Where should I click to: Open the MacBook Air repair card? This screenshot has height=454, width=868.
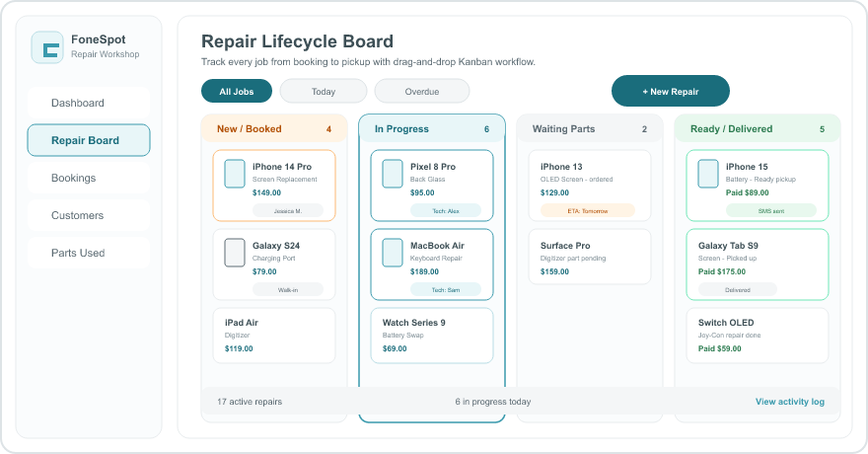(432, 265)
